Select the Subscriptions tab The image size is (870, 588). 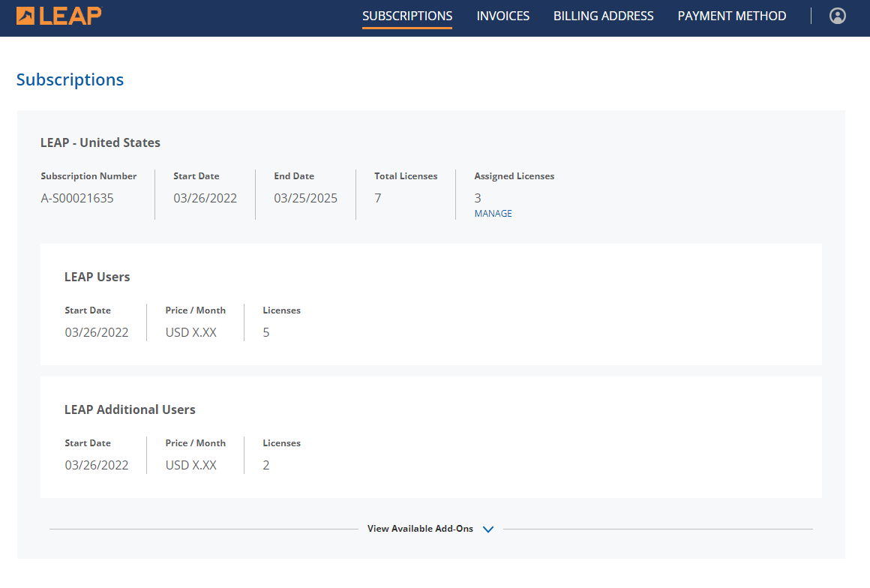coord(406,16)
